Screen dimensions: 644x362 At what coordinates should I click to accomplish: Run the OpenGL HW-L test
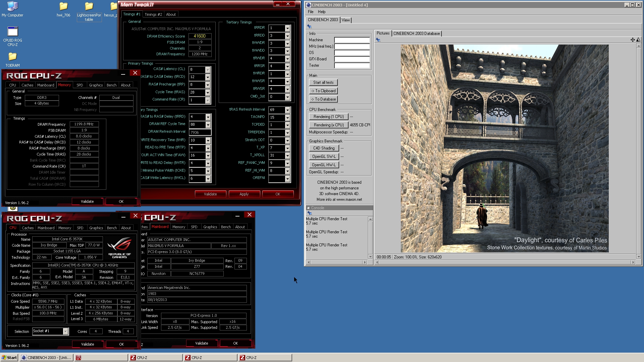coord(324,165)
